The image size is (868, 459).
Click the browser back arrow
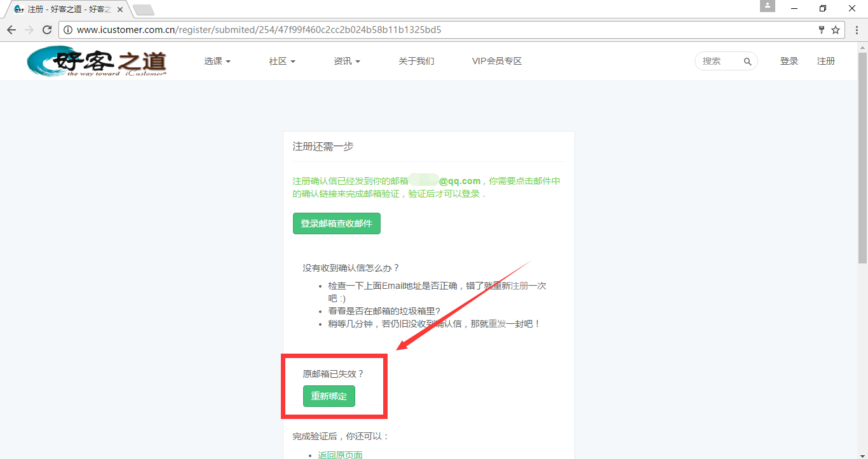(x=11, y=30)
